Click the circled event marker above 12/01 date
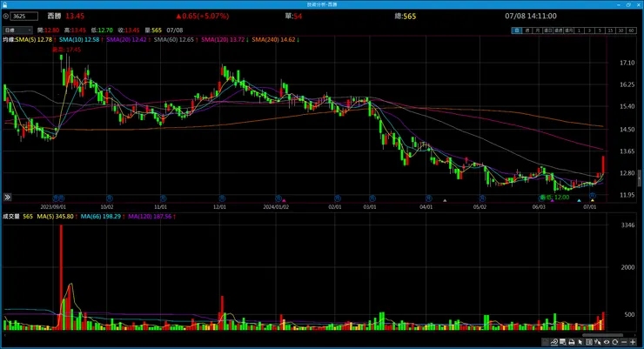The width and height of the screenshot is (644, 349). tap(222, 198)
